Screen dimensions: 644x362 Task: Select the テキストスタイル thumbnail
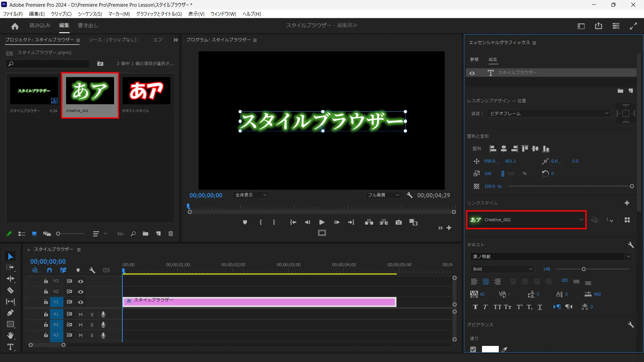(x=146, y=91)
